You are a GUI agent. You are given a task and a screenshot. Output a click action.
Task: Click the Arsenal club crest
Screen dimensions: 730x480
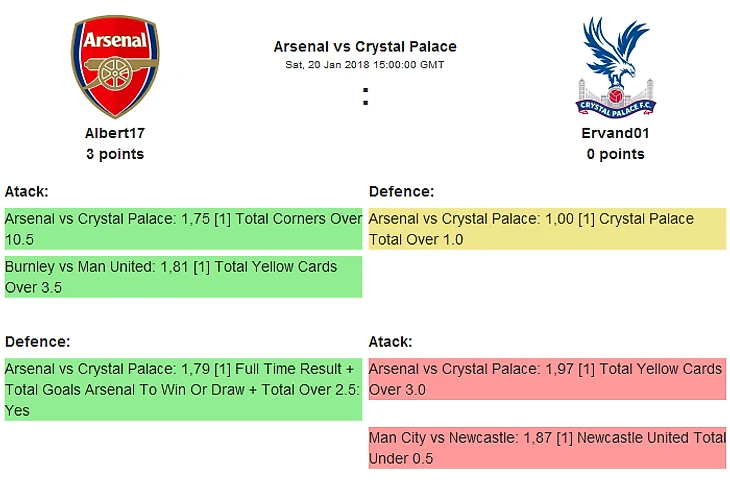pos(115,67)
